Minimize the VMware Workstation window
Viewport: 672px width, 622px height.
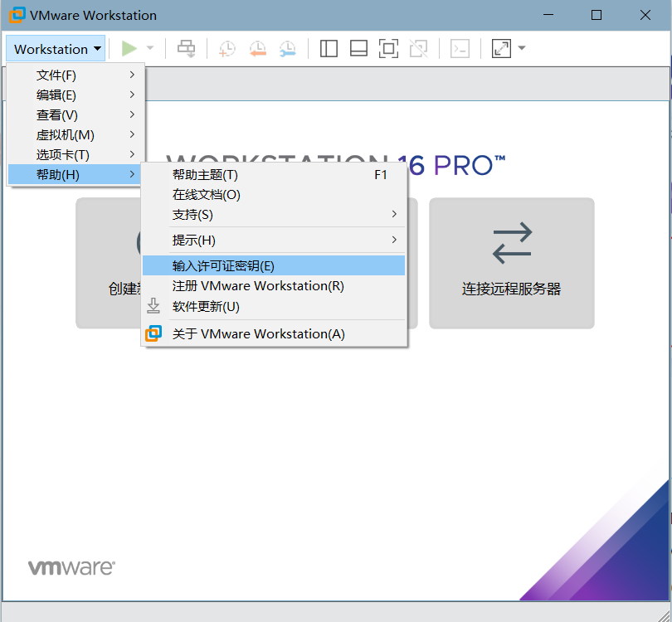(548, 15)
